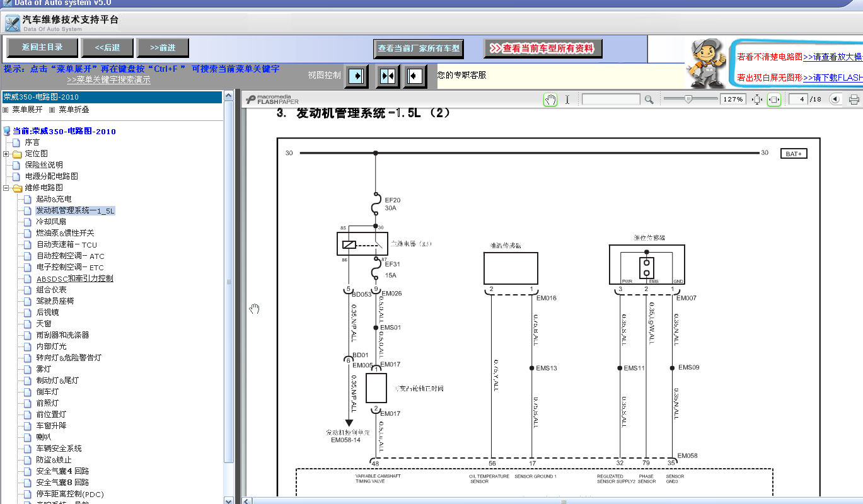The height and width of the screenshot is (504, 863).
Task: Open 保险丝说明 in the tree
Action: click(44, 165)
